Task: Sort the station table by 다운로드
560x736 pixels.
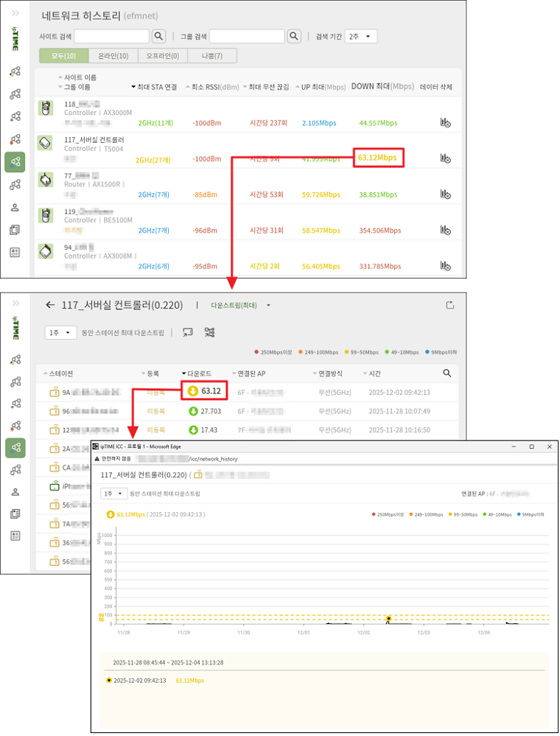Action: [x=197, y=374]
